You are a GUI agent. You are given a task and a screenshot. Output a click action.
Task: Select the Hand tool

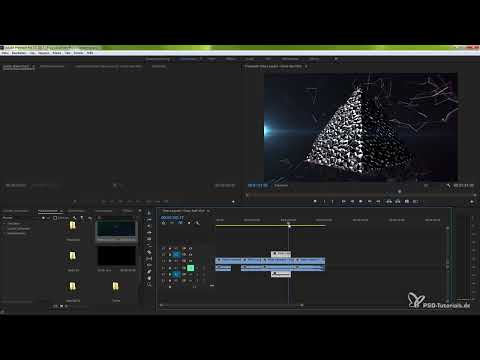pos(149,278)
